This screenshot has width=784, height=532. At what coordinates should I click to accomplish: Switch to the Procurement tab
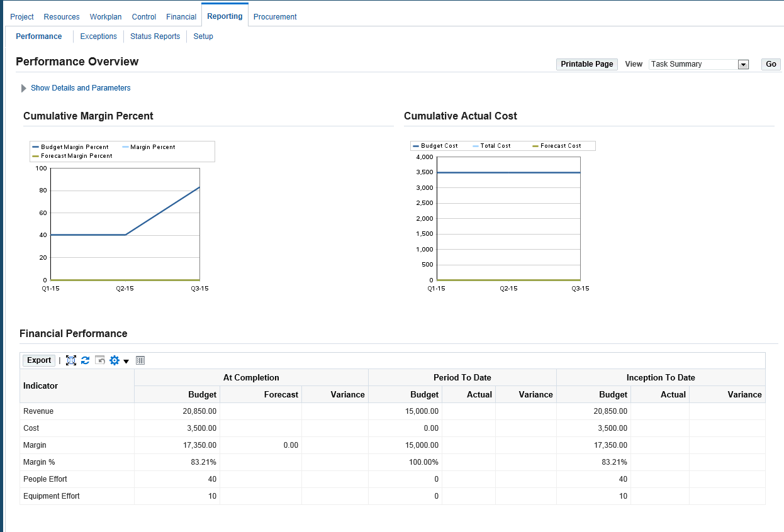click(x=275, y=17)
